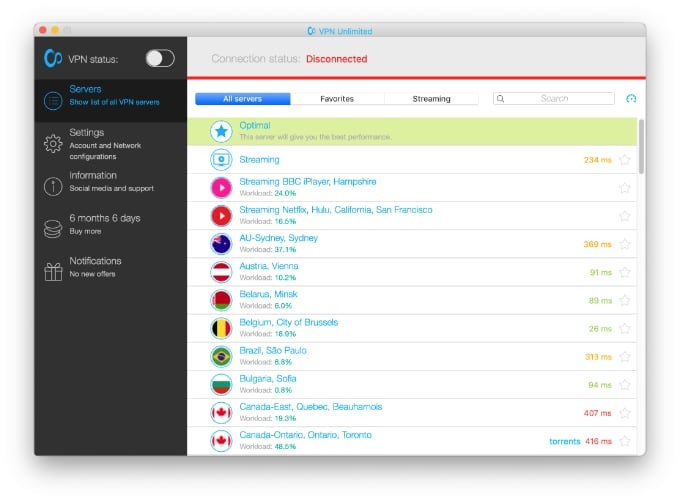
Task: Click the Belarus flag icon for Minsk
Action: 221,300
